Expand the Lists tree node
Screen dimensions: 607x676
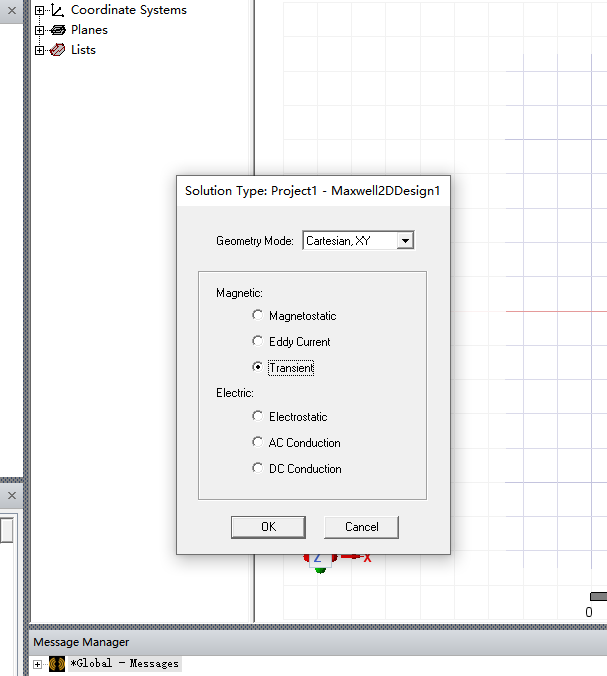coord(39,50)
